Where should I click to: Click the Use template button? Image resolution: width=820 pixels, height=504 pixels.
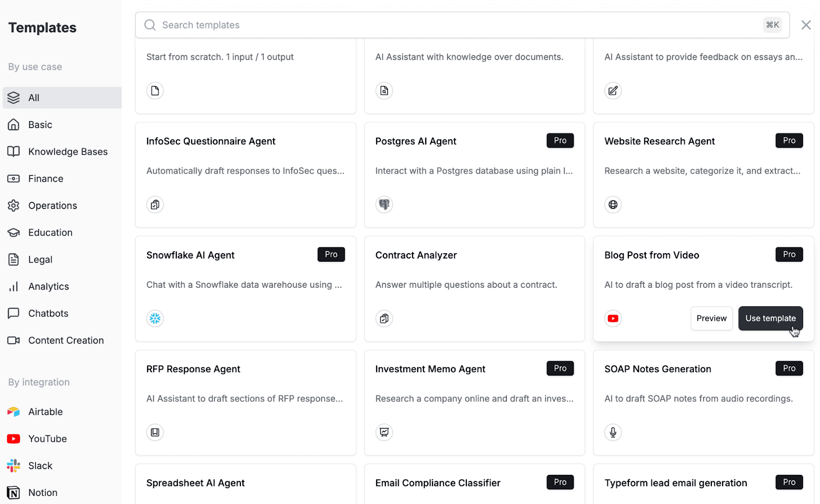770,319
